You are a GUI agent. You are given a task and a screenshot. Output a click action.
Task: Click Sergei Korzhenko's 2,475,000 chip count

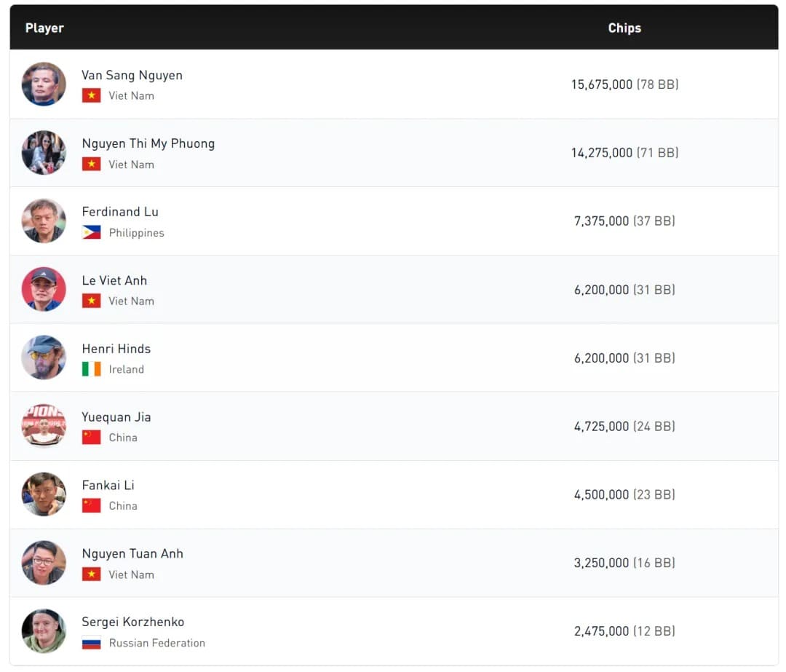click(601, 631)
